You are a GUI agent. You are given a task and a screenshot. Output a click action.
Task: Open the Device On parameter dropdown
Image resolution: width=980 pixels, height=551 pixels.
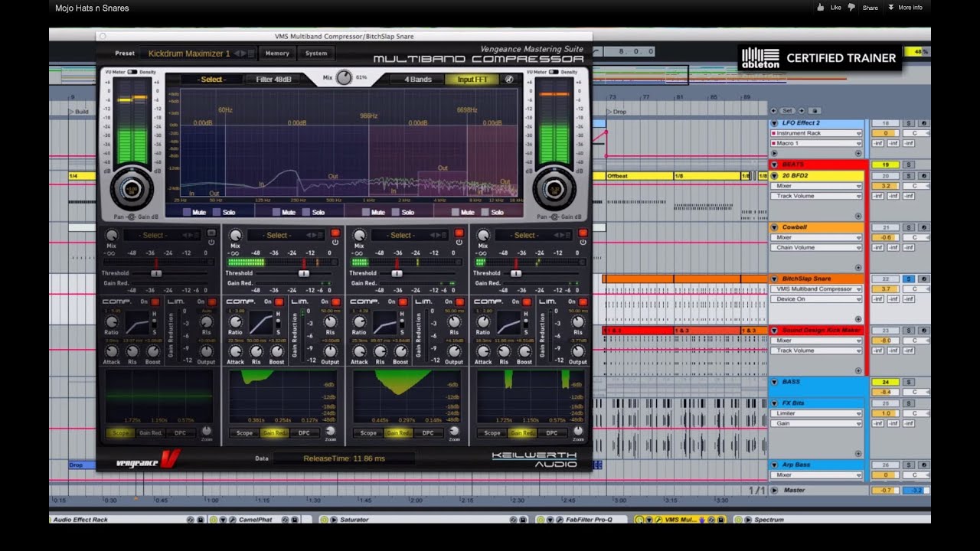tap(816, 299)
